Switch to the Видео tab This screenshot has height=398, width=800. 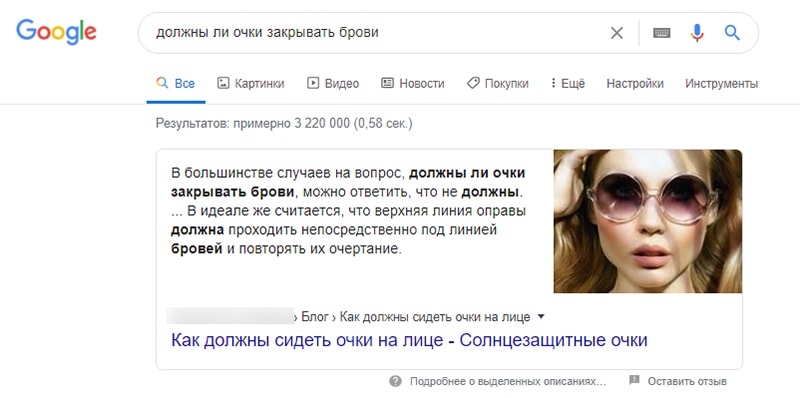(333, 83)
